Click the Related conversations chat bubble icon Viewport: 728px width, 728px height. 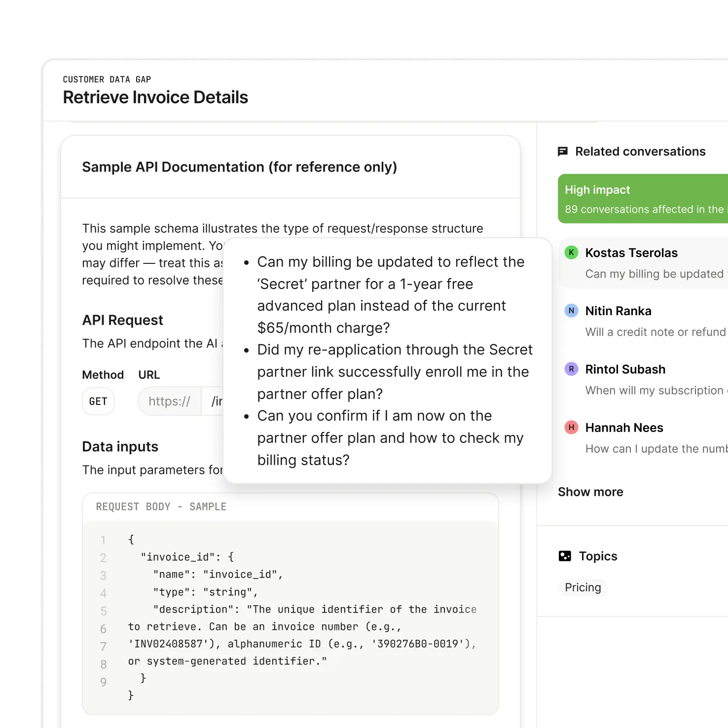[562, 151]
